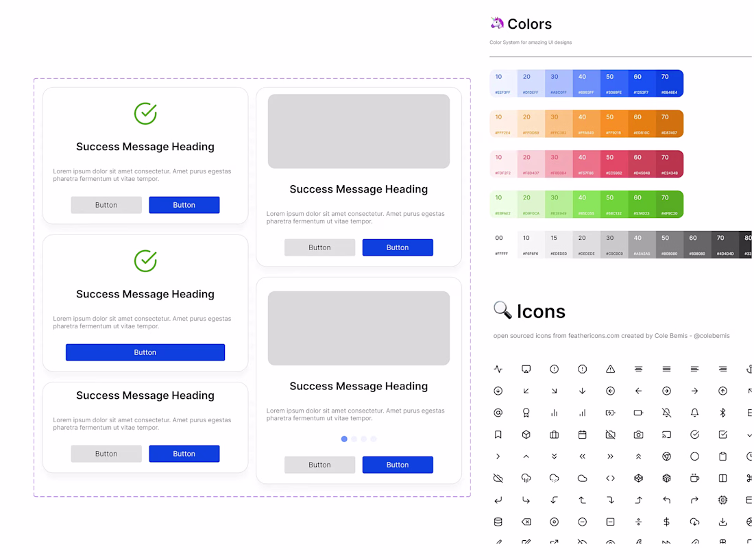Viewport: 754px width, 560px height.
Task: Select the check-square icon in Icons grid
Action: tap(722, 435)
